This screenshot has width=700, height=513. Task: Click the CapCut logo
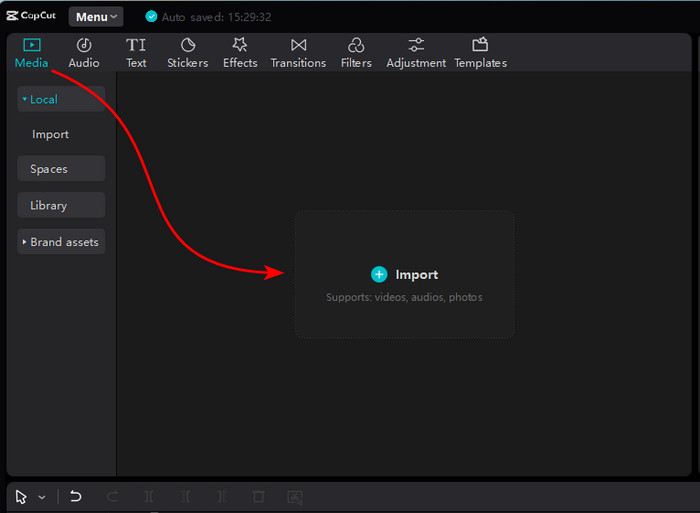31,16
